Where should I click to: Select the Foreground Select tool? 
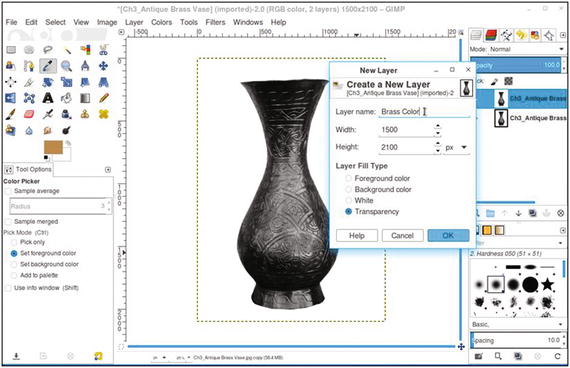tap(11, 66)
